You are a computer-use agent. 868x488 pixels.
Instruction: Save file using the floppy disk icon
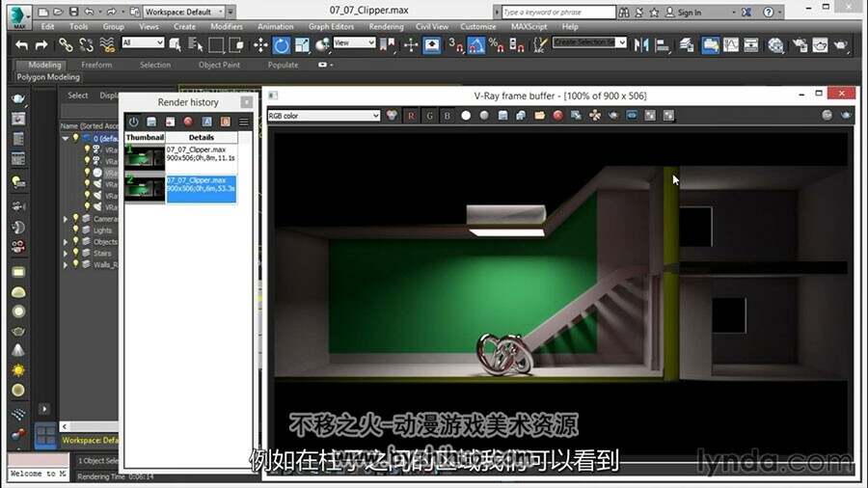click(x=73, y=12)
